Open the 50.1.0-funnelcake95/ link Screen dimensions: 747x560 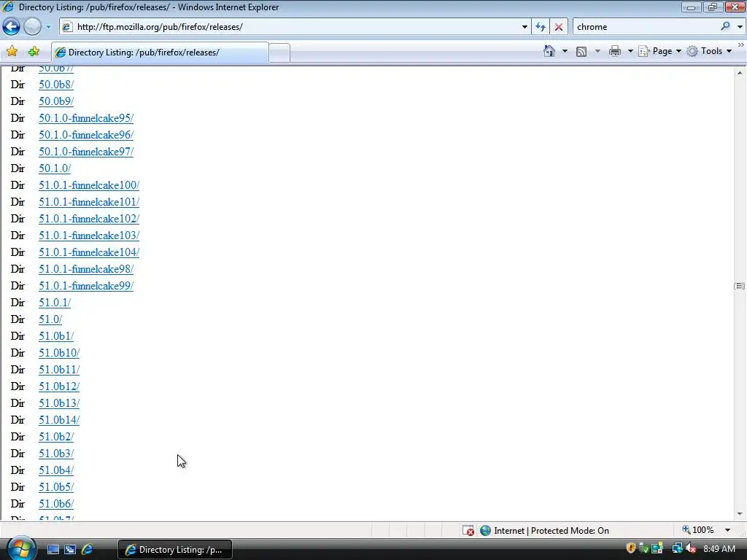[x=86, y=118]
